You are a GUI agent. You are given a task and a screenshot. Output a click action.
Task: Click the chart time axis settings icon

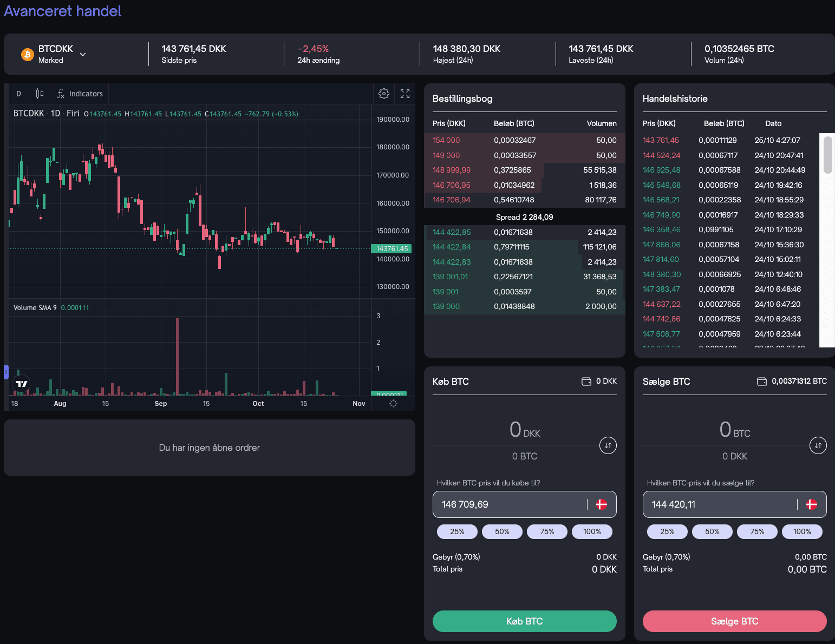pos(393,404)
